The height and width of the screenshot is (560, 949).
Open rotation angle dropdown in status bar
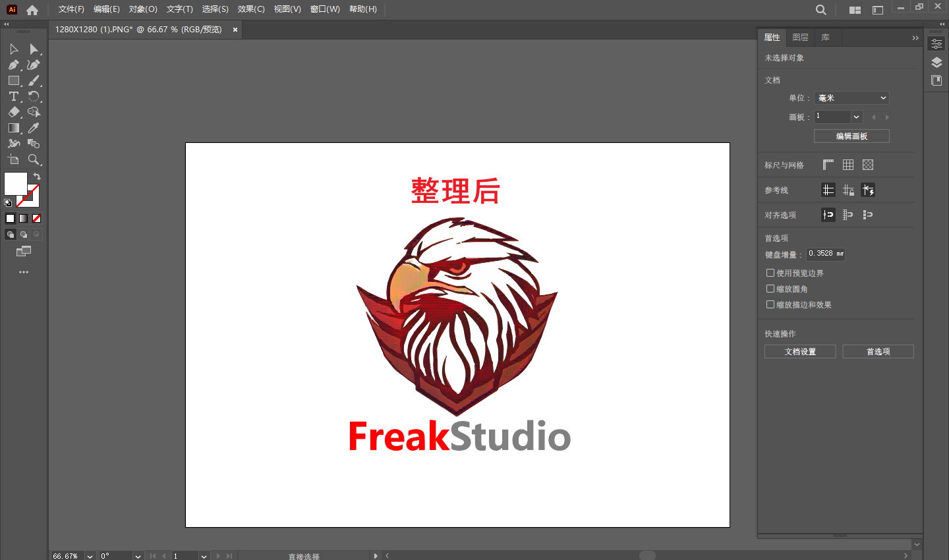click(138, 556)
